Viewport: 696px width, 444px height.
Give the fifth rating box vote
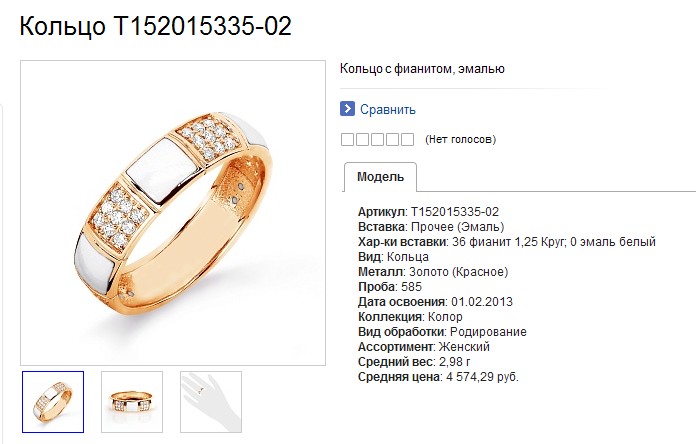(407, 139)
